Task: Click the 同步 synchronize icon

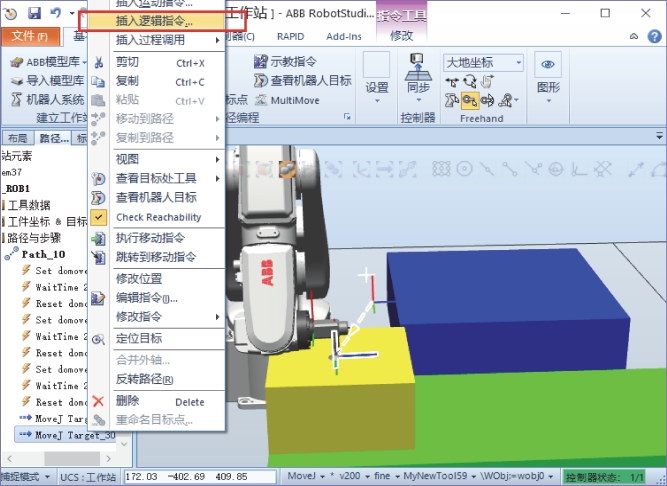Action: (x=418, y=67)
